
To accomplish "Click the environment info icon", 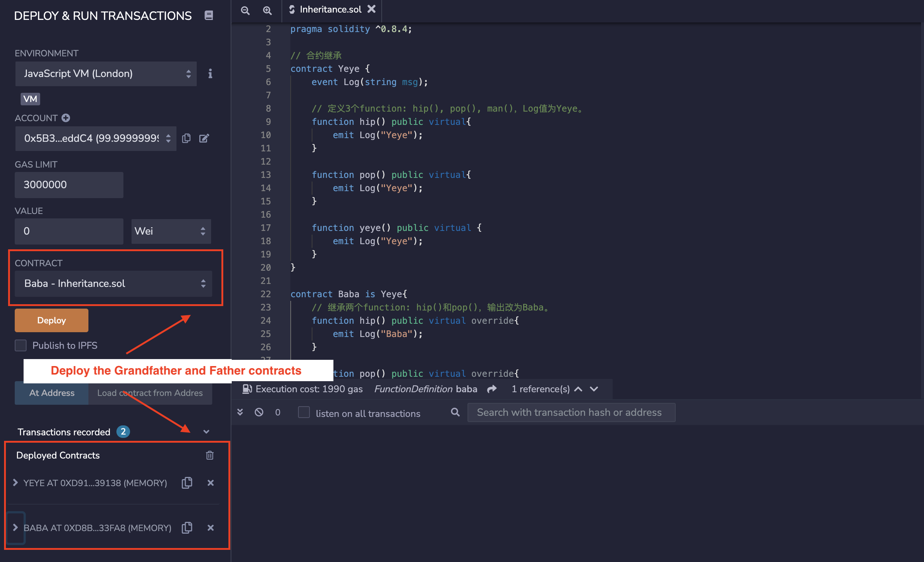I will point(210,74).
